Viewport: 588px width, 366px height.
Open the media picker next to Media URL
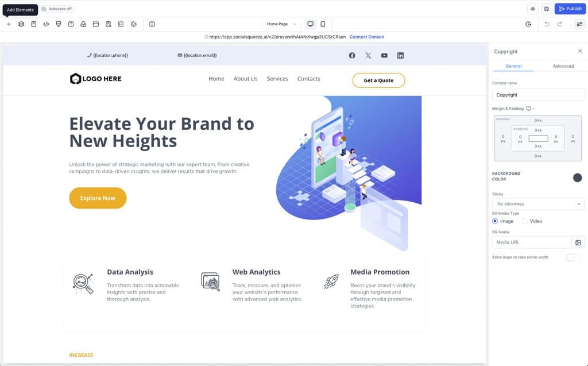pyautogui.click(x=578, y=242)
